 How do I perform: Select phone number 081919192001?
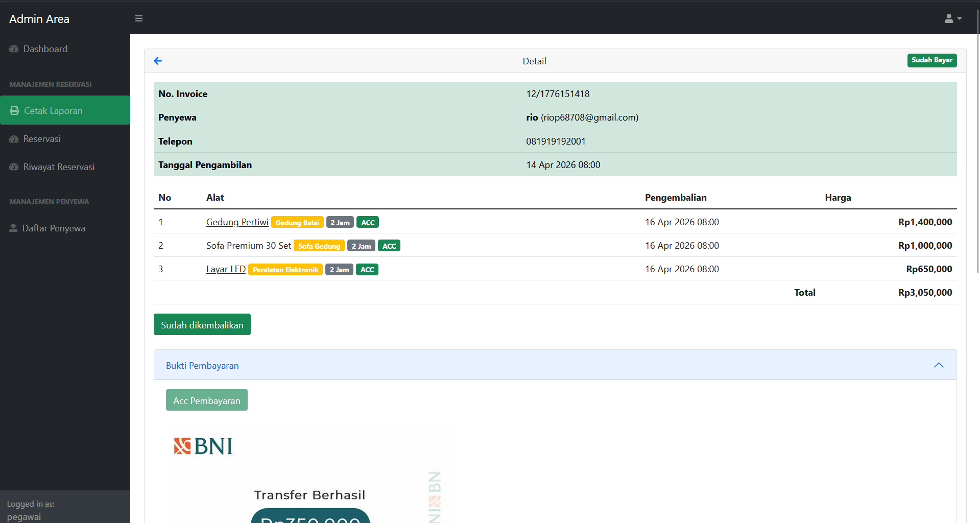(x=556, y=141)
